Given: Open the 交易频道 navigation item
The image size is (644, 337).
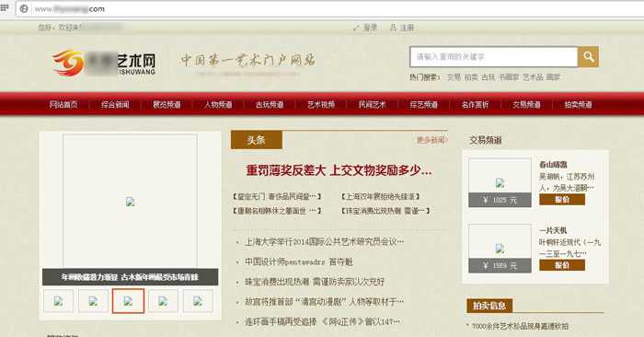Looking at the screenshot, I should click(526, 104).
